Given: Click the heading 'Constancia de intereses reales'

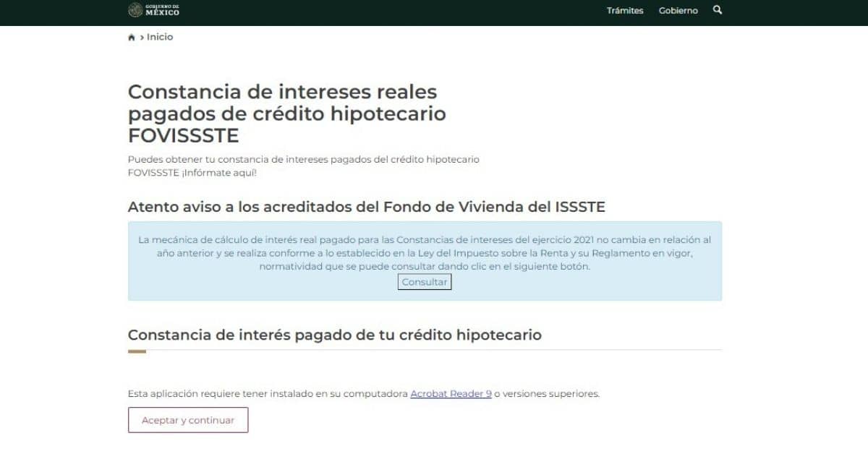Looking at the screenshot, I should 286,113.
